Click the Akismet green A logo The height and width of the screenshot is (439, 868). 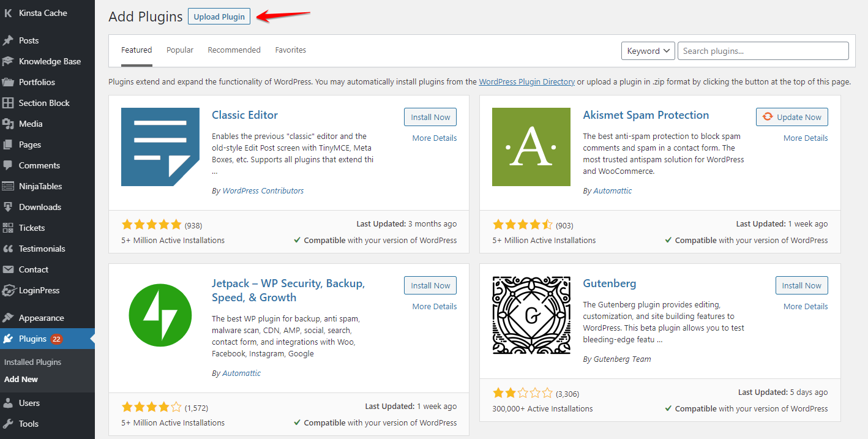(x=531, y=147)
